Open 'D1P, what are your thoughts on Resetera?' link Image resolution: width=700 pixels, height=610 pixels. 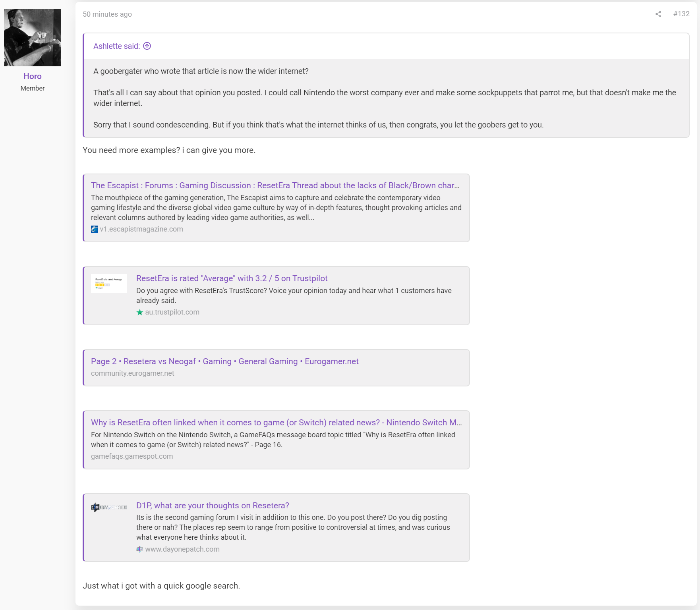click(213, 506)
